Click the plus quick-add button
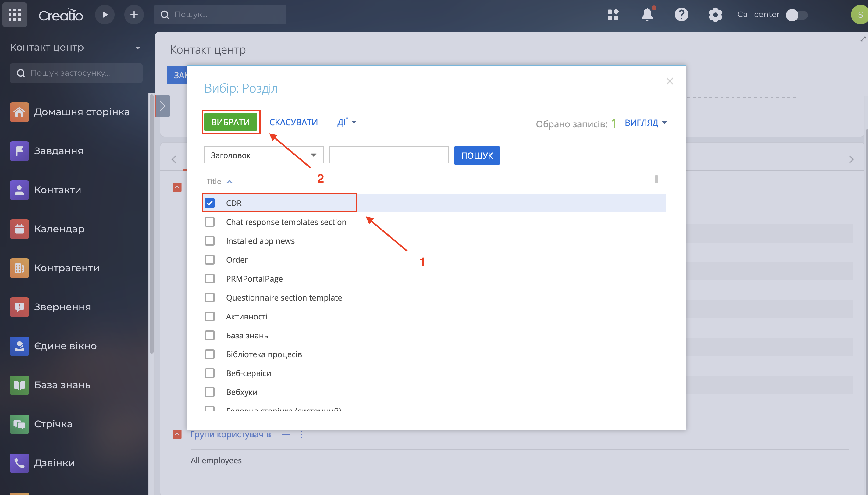 click(x=134, y=15)
